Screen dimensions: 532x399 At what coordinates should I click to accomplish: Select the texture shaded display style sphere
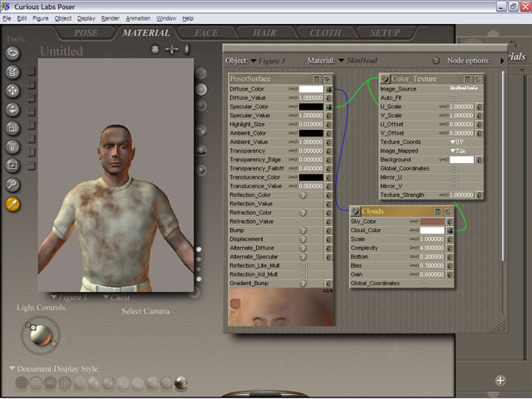tap(180, 382)
